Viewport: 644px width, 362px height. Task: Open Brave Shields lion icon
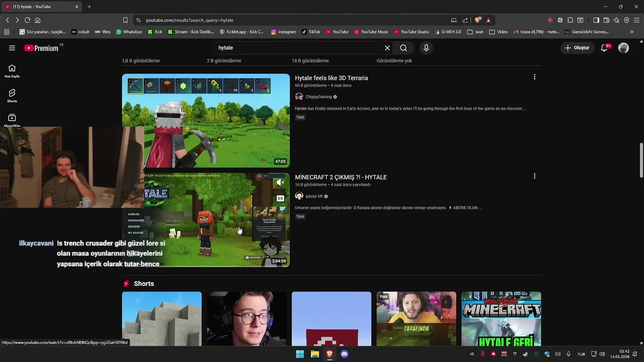tap(477, 20)
